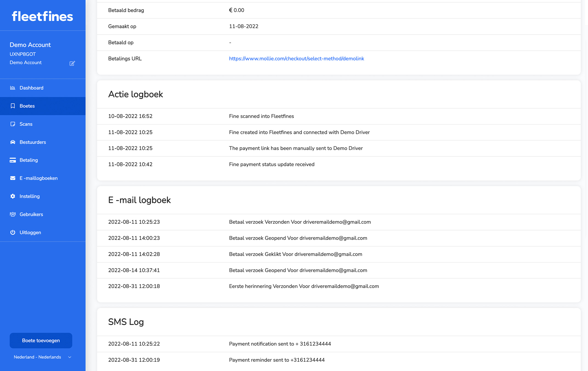Click the Boetes bookmark icon

[13, 106]
